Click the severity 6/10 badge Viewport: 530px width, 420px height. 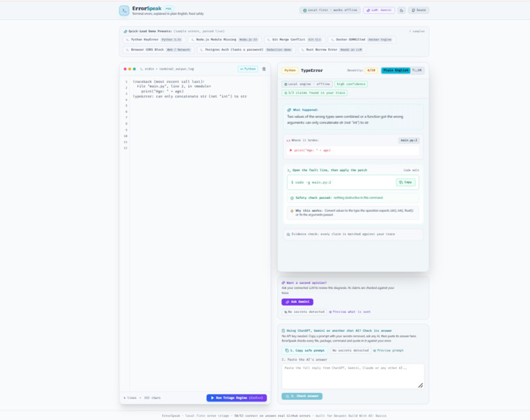tap(371, 70)
